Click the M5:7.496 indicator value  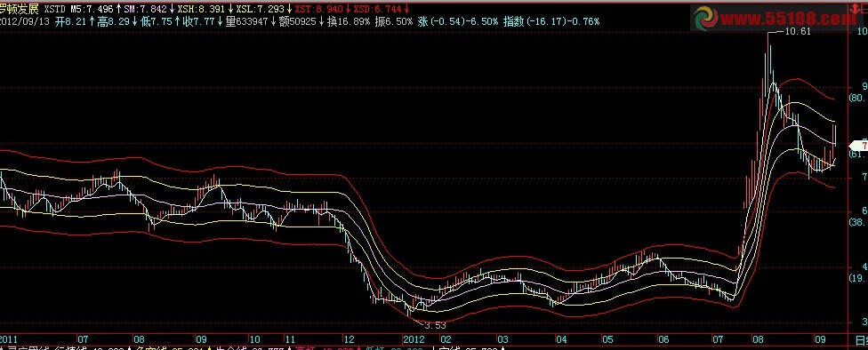[92, 9]
